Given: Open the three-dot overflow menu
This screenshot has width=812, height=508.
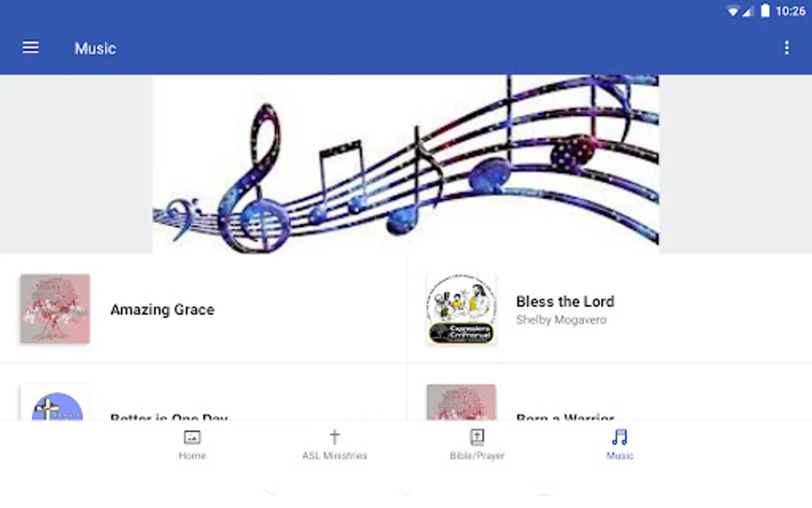Looking at the screenshot, I should (787, 48).
